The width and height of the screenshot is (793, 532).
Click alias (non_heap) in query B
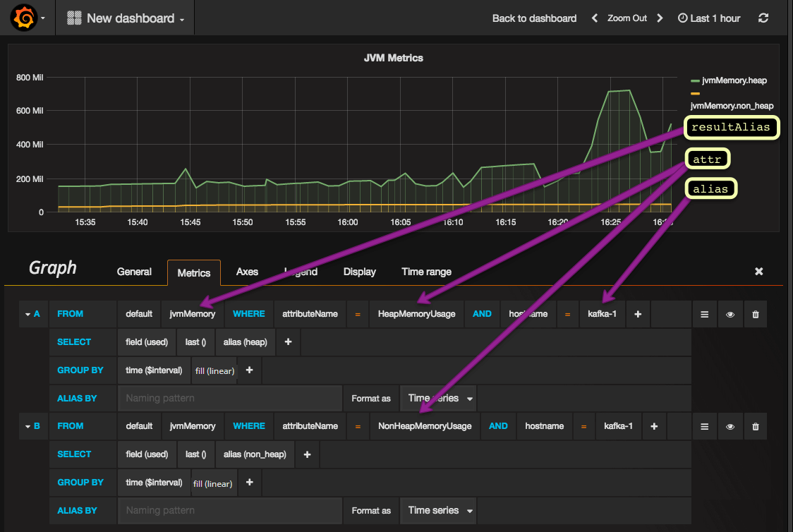tap(255, 454)
